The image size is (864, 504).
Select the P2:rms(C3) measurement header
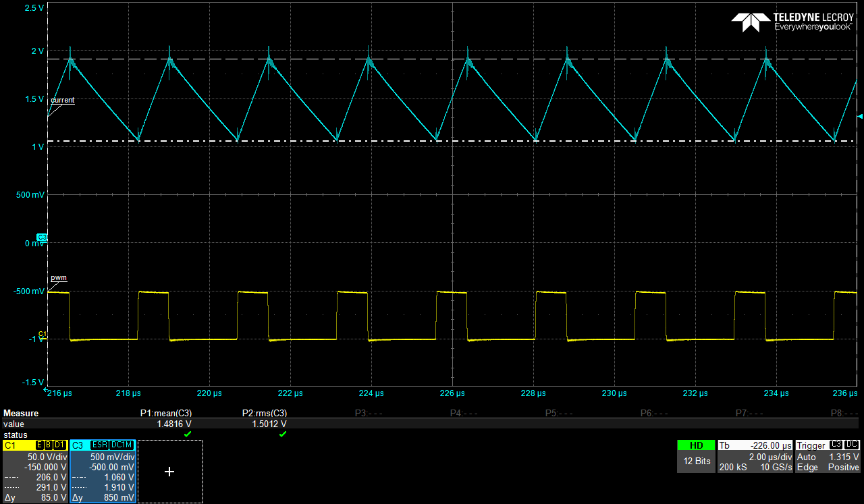coord(265,414)
